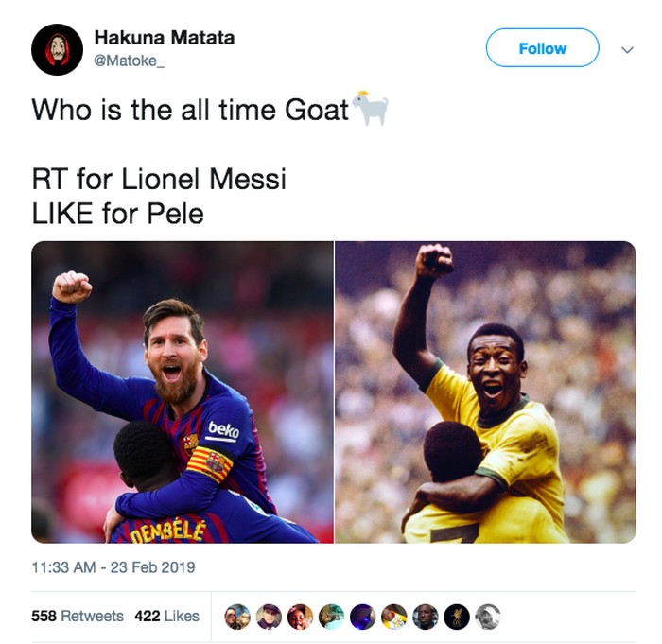
Task: Open the second liker avatar
Action: click(x=269, y=617)
